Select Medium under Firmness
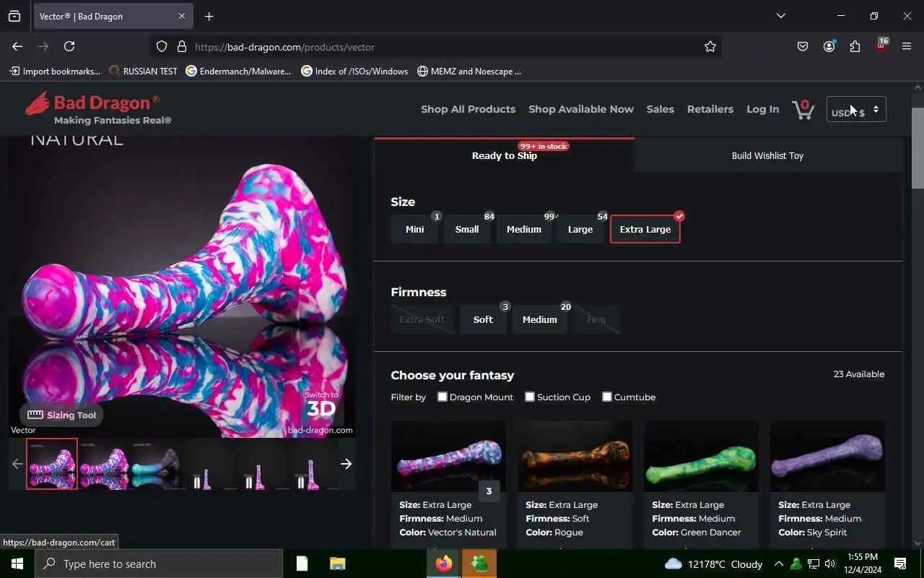The height and width of the screenshot is (578, 924). pyautogui.click(x=540, y=319)
